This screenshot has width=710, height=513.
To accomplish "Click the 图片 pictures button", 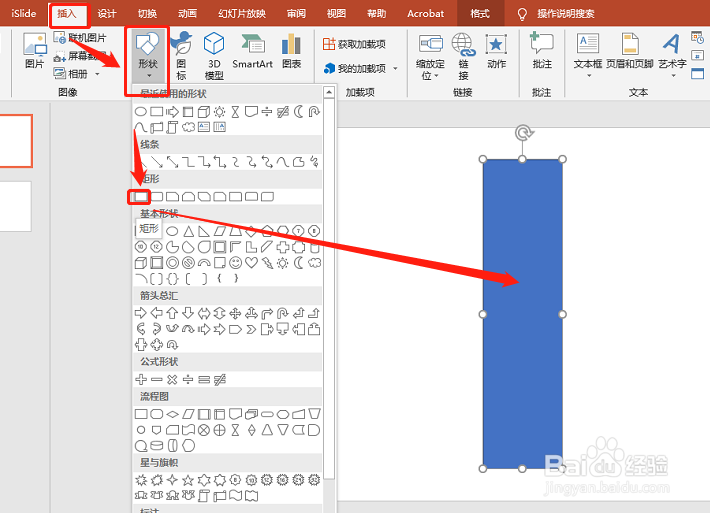I will tap(34, 51).
